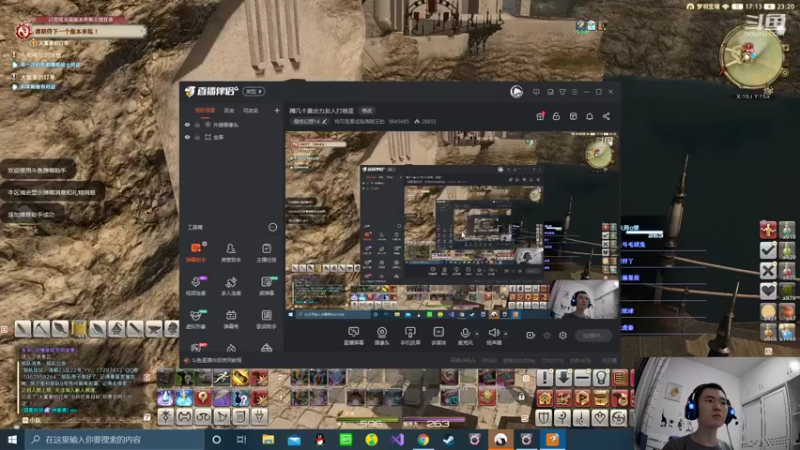Toggle the game hotbar lock icon
This screenshot has height=450, width=800.
click(x=521, y=396)
